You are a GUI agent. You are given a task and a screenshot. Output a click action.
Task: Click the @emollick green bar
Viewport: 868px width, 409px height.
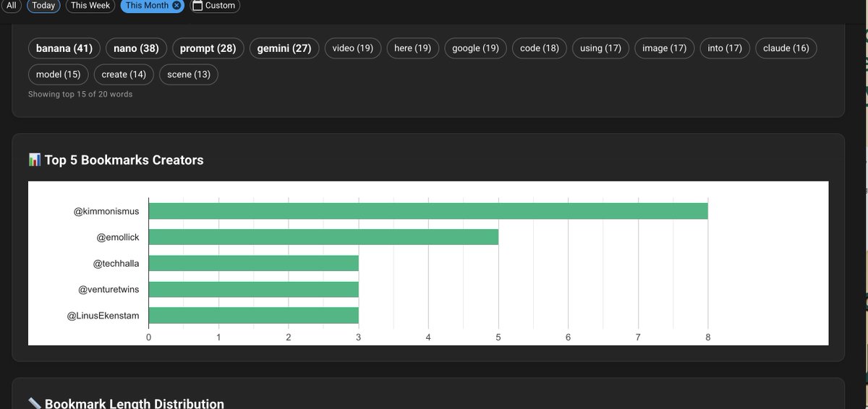[x=323, y=237]
